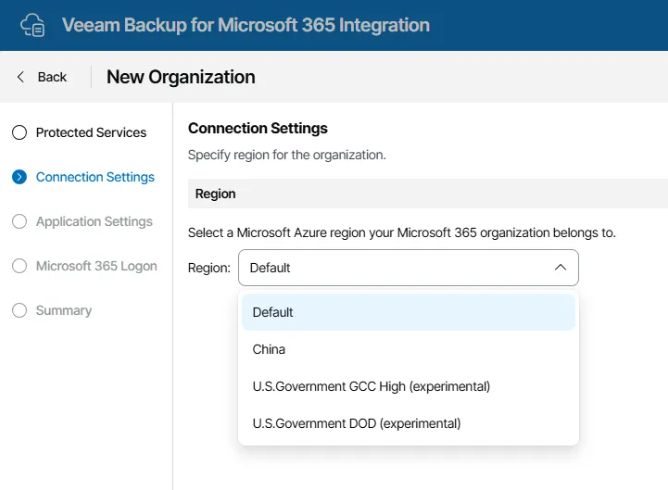This screenshot has width=668, height=490.
Task: Click the Region section header bar
Action: [427, 194]
